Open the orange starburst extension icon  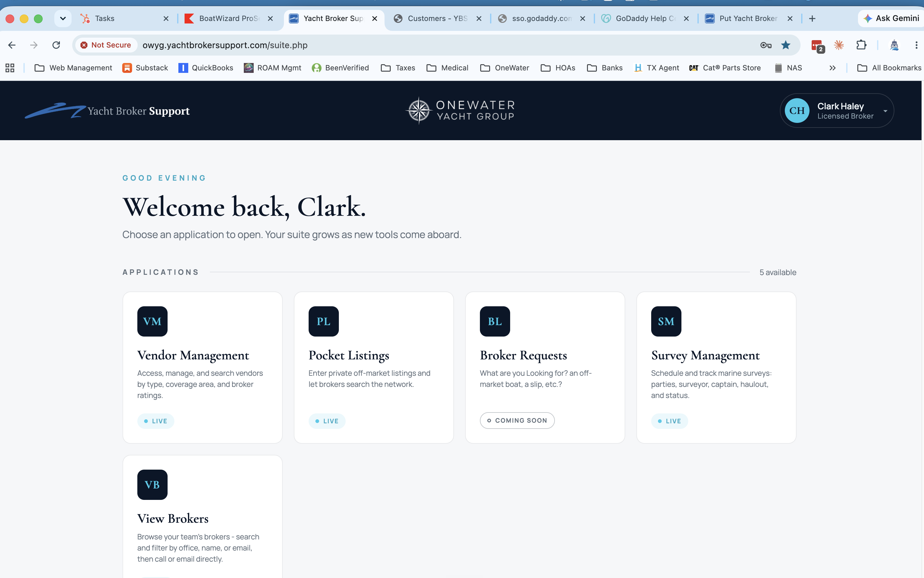click(x=839, y=45)
